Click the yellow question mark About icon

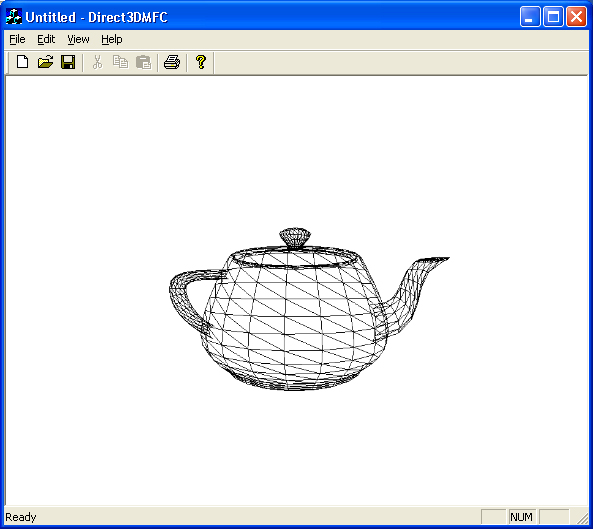(x=201, y=62)
